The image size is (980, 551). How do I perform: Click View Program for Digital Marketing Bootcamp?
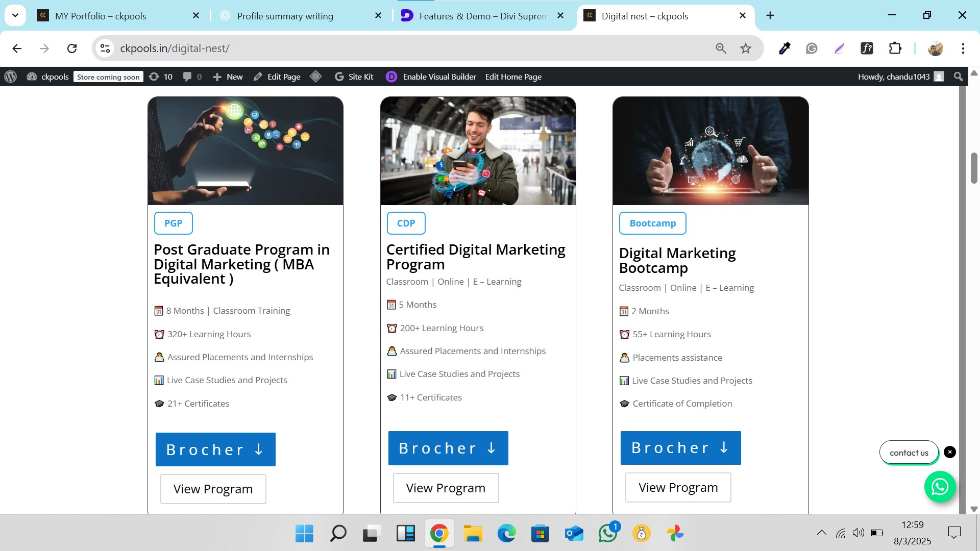click(678, 487)
